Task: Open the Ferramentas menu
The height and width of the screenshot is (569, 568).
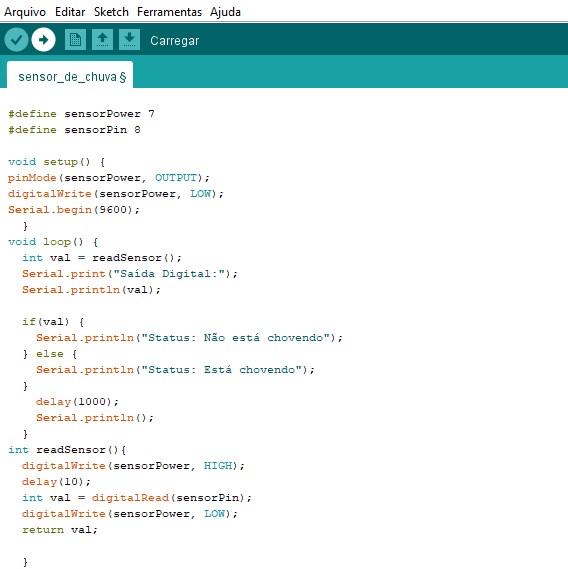Action: (169, 12)
